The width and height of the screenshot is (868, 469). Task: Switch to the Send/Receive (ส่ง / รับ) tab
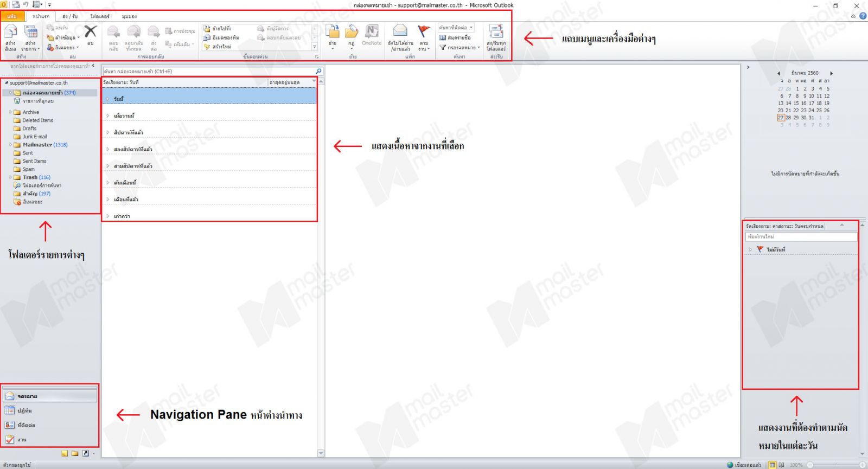(x=70, y=16)
